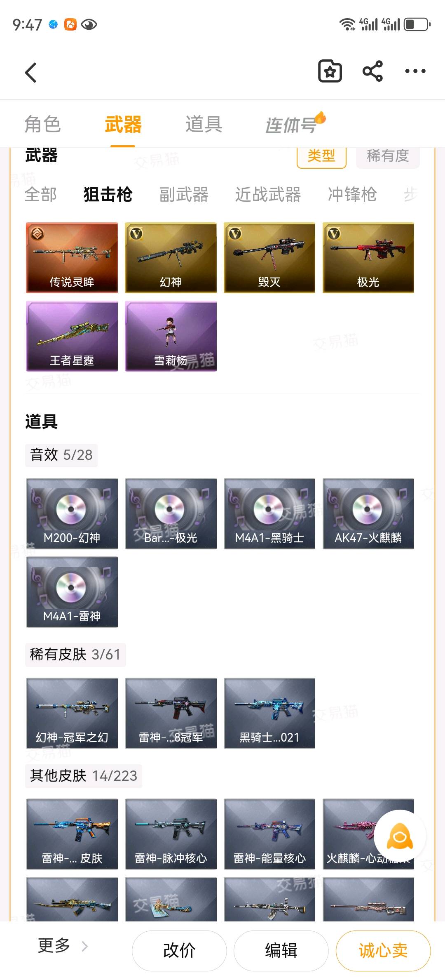Viewport: 445px width, 980px height.
Task: Select the 极光 sniper rifle thumbnail
Action: coord(368,258)
